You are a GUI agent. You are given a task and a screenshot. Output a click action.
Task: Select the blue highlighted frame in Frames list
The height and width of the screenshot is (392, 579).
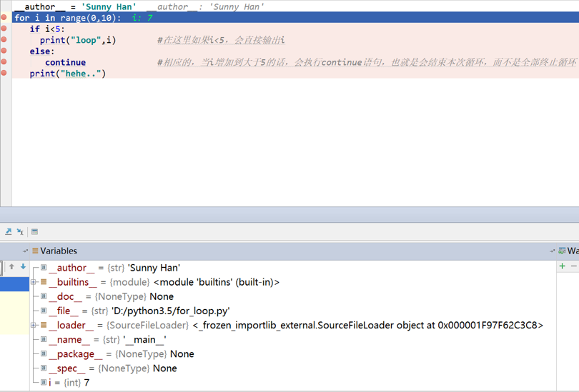point(14,284)
